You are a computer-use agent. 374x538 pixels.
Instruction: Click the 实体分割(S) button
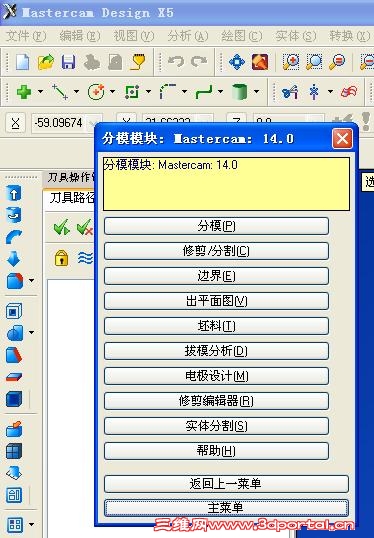point(216,426)
